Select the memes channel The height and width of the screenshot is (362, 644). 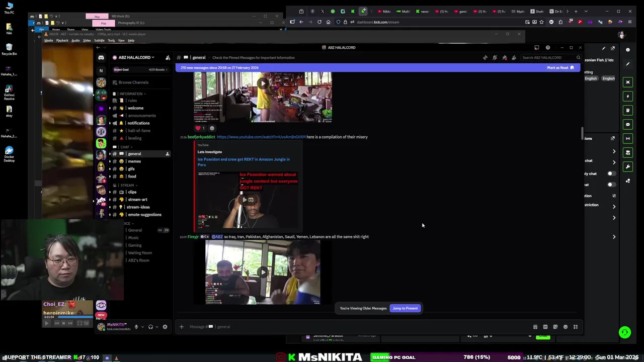point(134,161)
